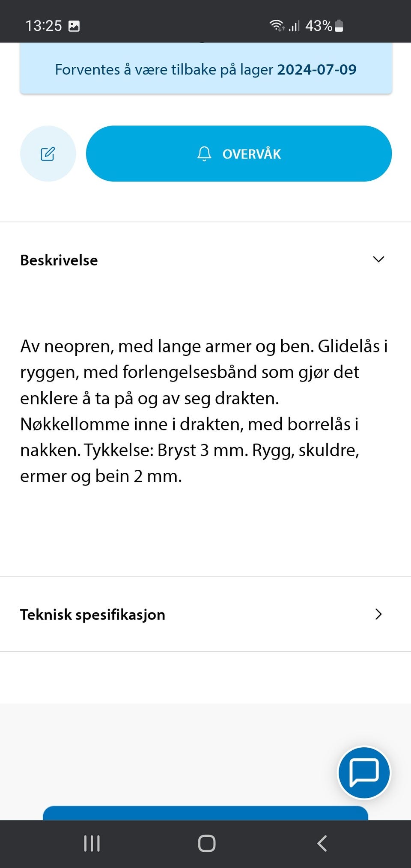Tap the Wi-Fi icon in the status bar

pyautogui.click(x=277, y=26)
